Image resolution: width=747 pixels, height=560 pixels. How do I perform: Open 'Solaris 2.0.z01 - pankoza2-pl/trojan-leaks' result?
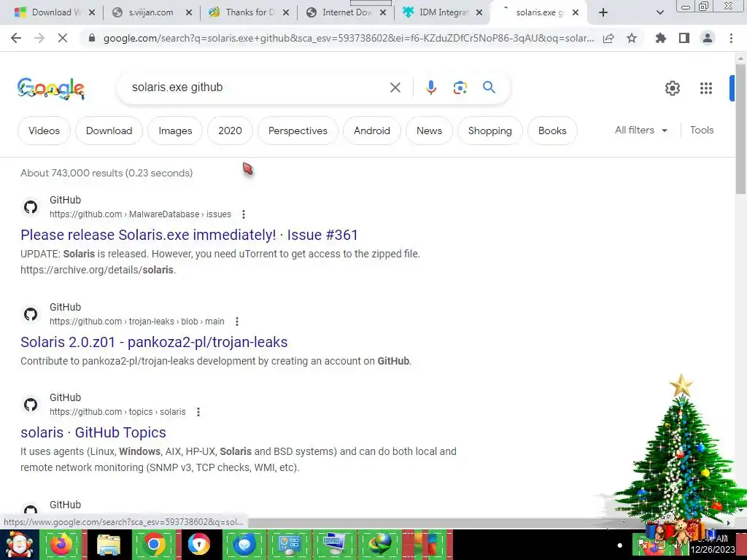pos(154,342)
